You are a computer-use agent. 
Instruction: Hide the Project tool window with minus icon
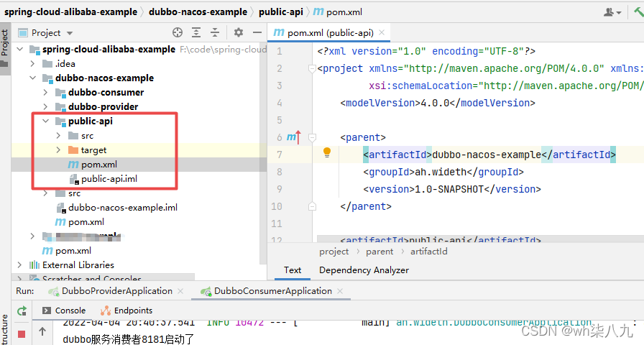coord(257,32)
